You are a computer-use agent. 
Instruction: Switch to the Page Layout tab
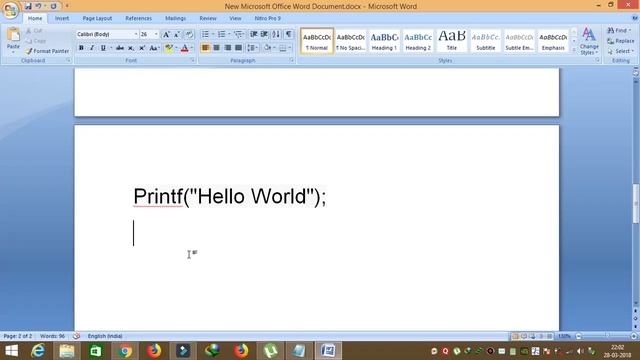pyautogui.click(x=97, y=18)
